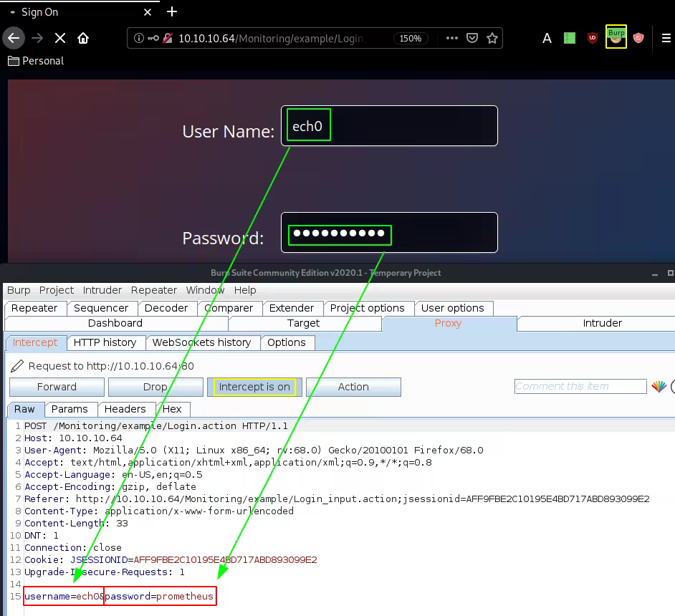Open the Firefox hamburger menu
This screenshot has height=616, width=675.
666,38
